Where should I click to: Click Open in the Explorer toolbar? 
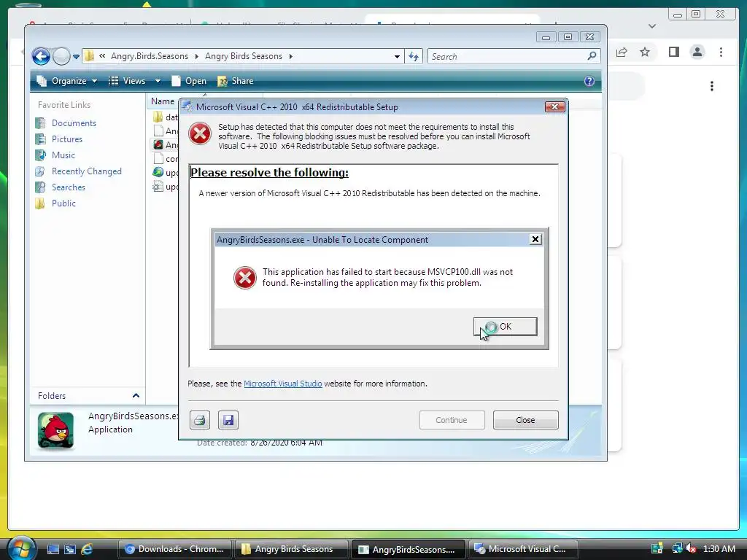[x=189, y=81]
